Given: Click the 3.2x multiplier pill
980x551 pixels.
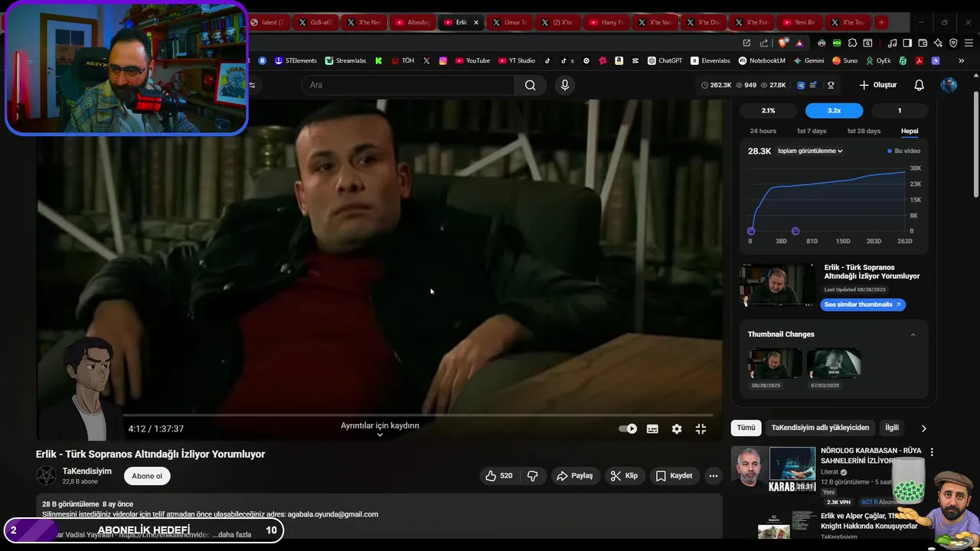Looking at the screenshot, I should [834, 111].
